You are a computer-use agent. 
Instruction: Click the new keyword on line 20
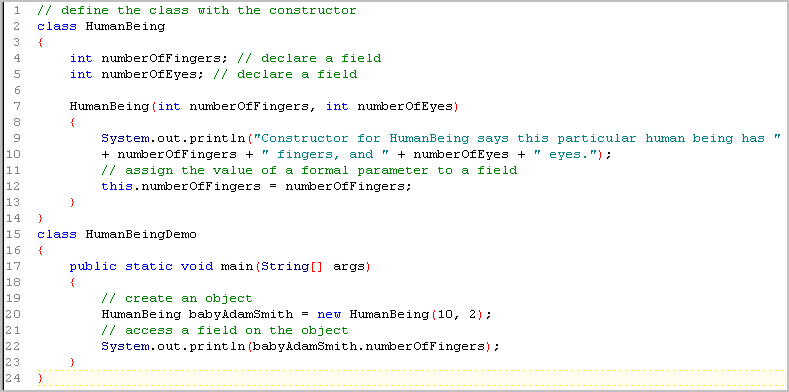pyautogui.click(x=329, y=315)
